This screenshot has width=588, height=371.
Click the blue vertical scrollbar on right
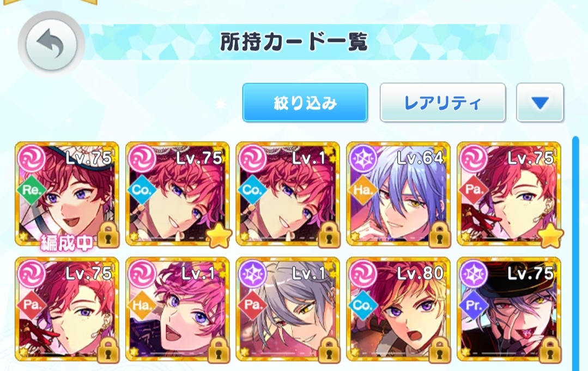point(575,254)
